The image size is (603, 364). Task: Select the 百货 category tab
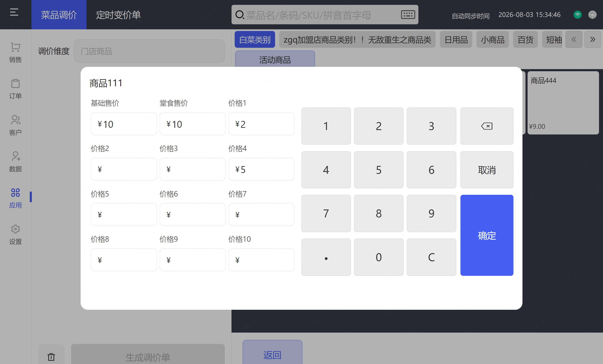[525, 39]
